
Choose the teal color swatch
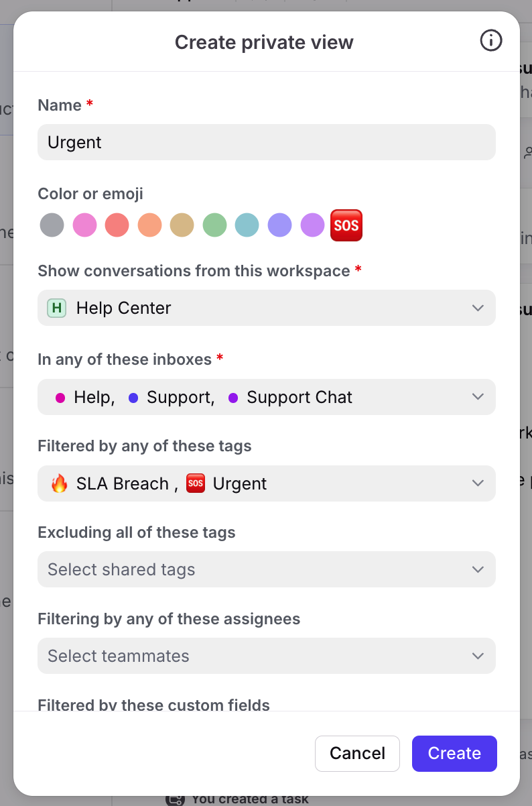(247, 225)
